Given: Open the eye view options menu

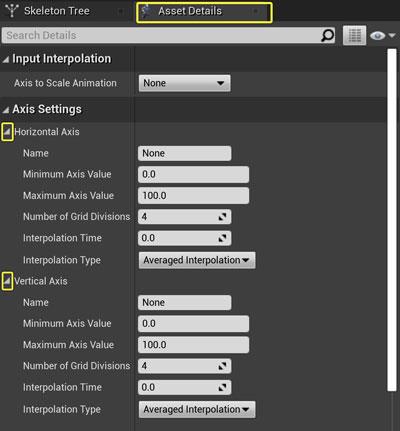Looking at the screenshot, I should (382, 35).
